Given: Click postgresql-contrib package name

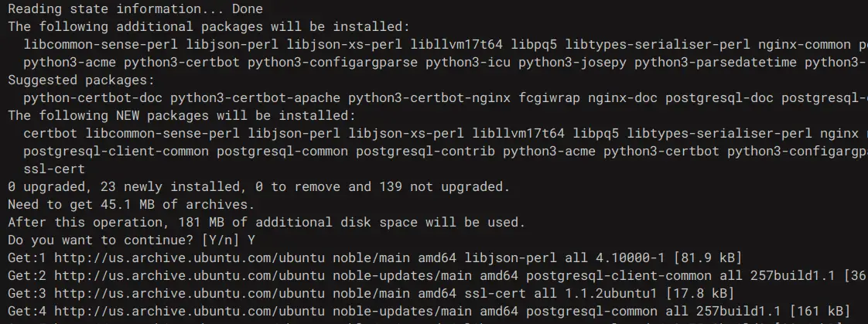Looking at the screenshot, I should tap(425, 151).
